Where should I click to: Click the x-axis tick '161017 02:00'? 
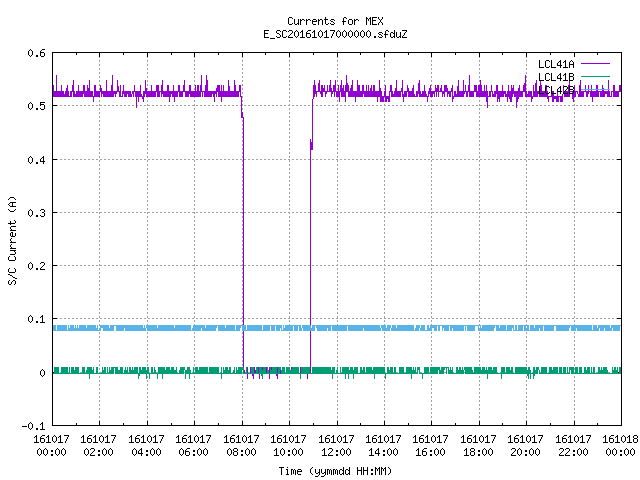click(98, 446)
